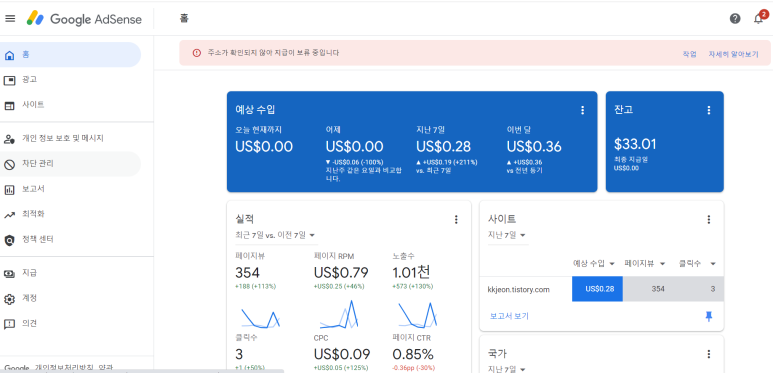This screenshot has height=373, width=773.
Task: Open 최적화 menu item
Action: pyautogui.click(x=70, y=215)
